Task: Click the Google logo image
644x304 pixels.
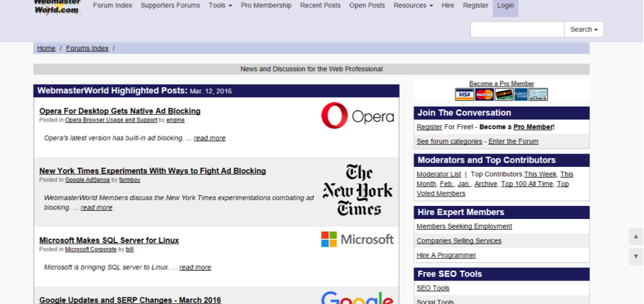Action: [357, 297]
